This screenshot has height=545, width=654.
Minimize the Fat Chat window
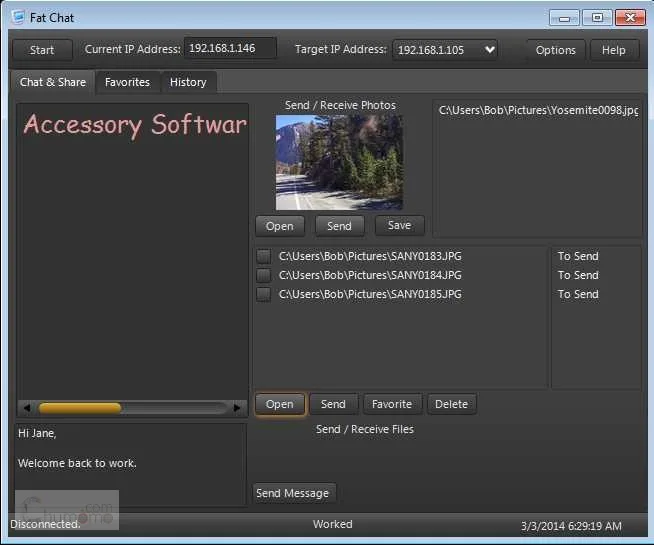click(x=564, y=18)
